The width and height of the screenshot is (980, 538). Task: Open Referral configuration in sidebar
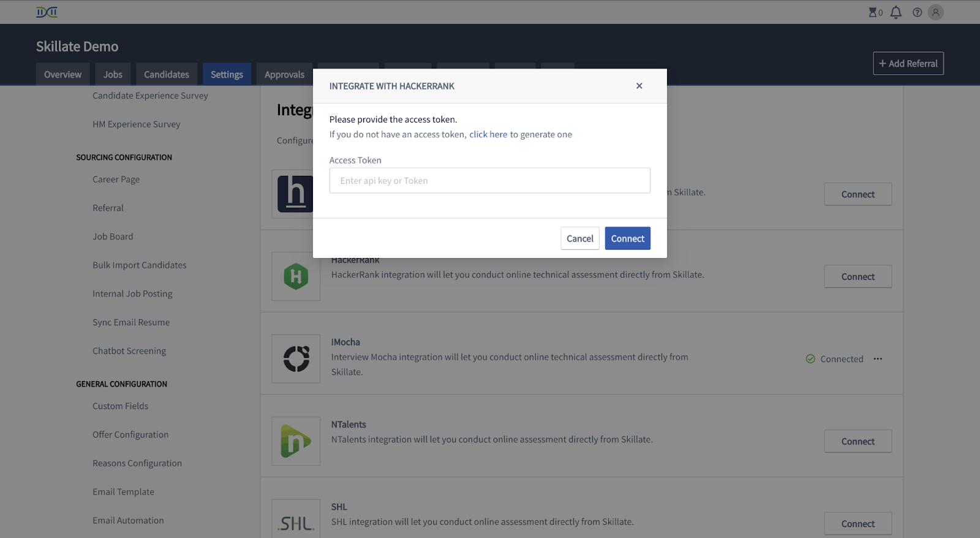[x=108, y=208]
